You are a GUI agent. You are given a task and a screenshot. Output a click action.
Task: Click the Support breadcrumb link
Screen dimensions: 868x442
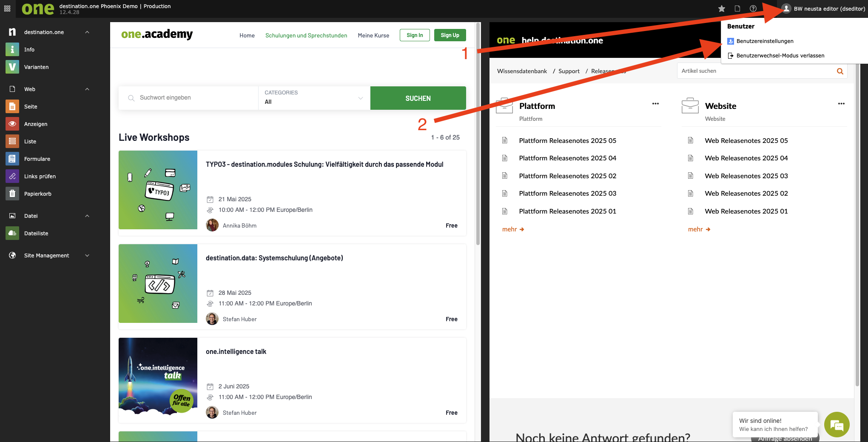click(x=569, y=71)
